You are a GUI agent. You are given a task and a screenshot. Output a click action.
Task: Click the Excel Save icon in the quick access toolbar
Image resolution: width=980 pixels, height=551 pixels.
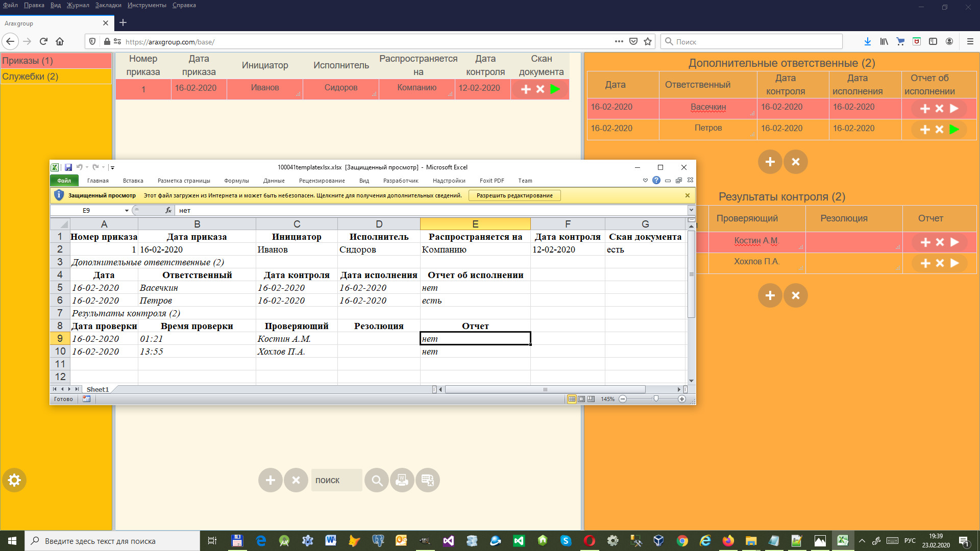click(x=68, y=167)
